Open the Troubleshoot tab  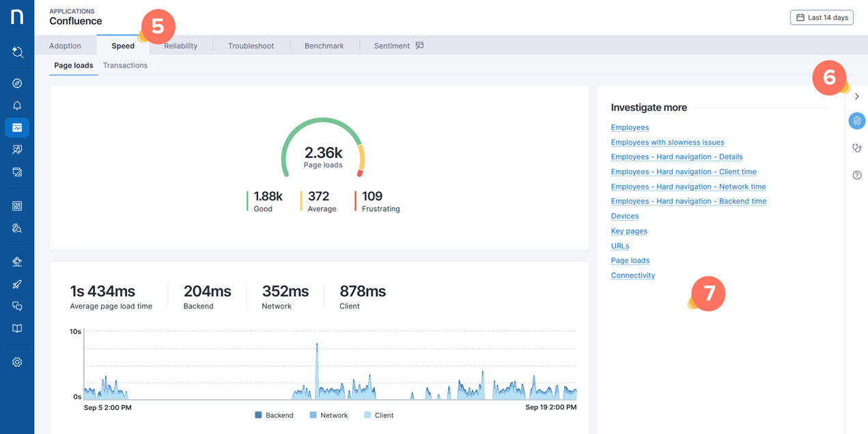pos(251,46)
